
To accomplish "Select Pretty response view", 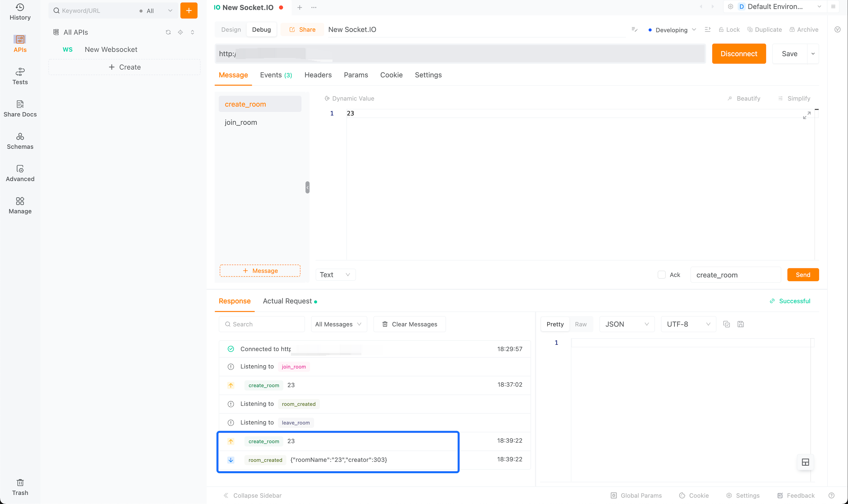I will (x=555, y=324).
